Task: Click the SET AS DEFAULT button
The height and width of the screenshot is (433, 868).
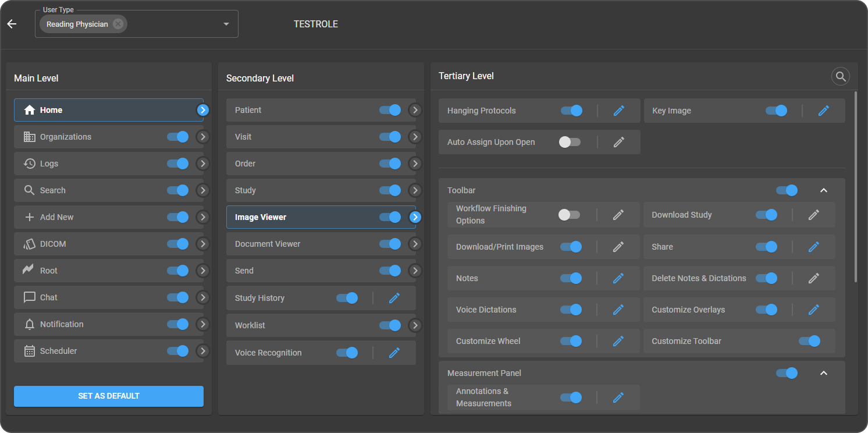Action: click(109, 396)
